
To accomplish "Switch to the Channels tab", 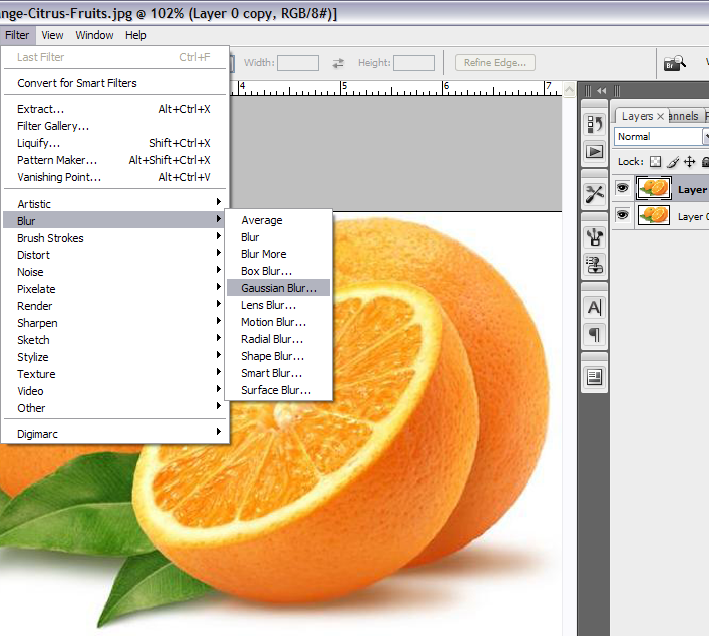I will pos(684,116).
